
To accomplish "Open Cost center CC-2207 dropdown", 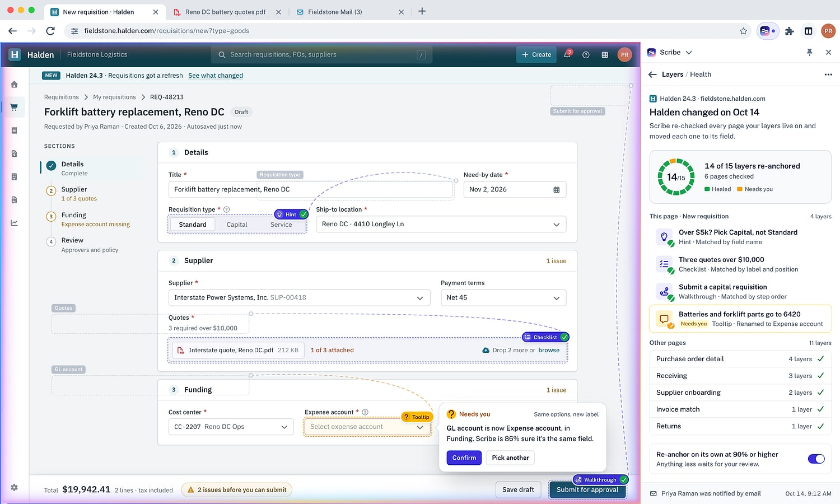I will [x=231, y=427].
